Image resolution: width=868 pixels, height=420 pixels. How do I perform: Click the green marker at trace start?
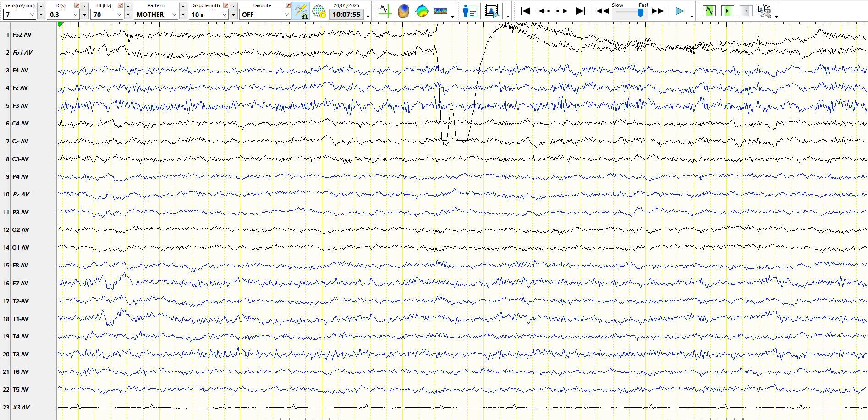60,24
